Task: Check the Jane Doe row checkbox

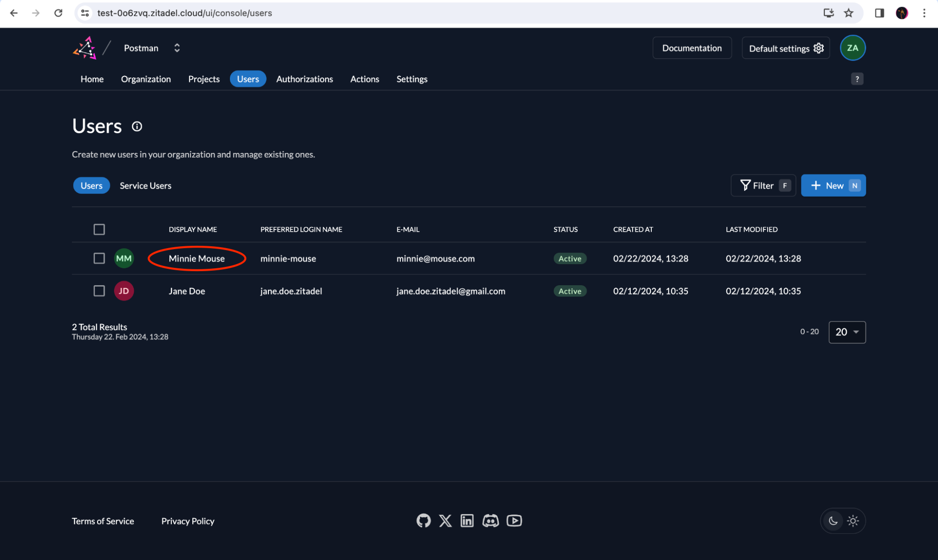Action: (99, 291)
